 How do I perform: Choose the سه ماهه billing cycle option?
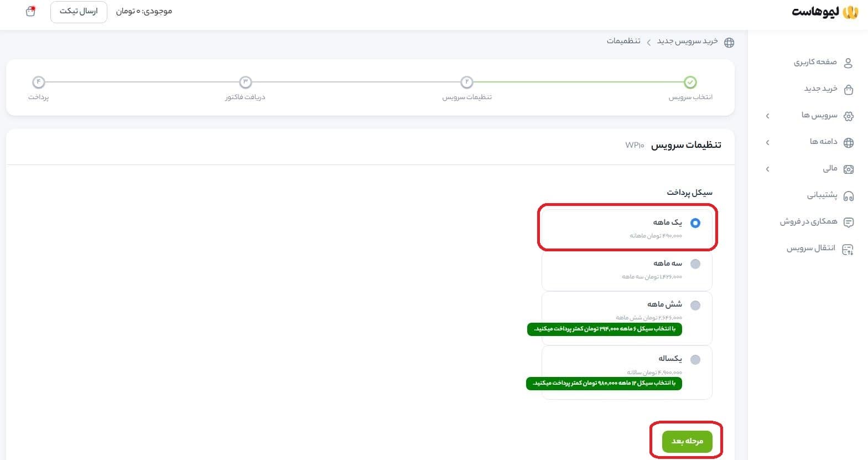[x=695, y=264]
